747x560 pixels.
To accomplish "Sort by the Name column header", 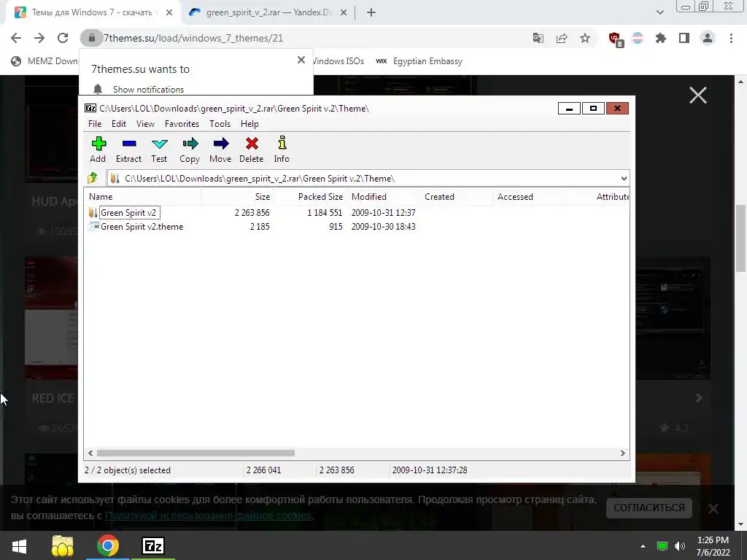I will [142, 197].
